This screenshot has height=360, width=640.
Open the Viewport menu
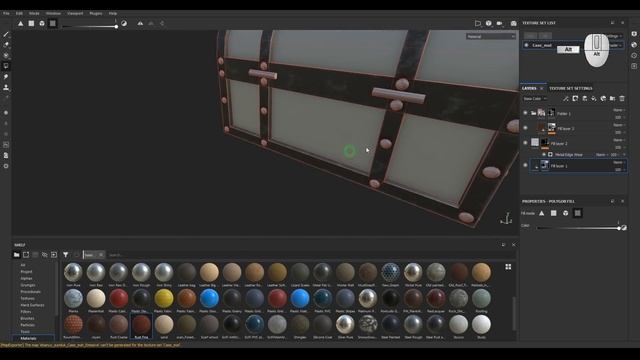(x=75, y=13)
